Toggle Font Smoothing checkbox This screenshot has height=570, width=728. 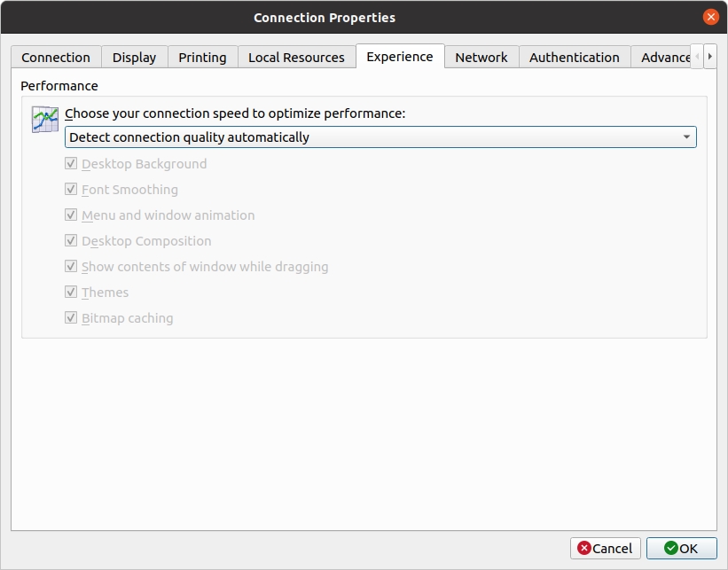click(71, 190)
